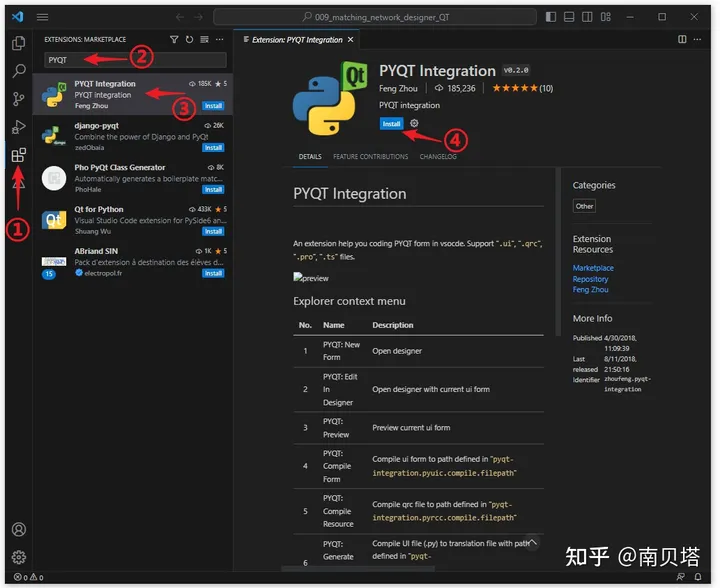720x588 pixels.
Task: Open the Manage gear icon at bottom
Action: [x=18, y=557]
